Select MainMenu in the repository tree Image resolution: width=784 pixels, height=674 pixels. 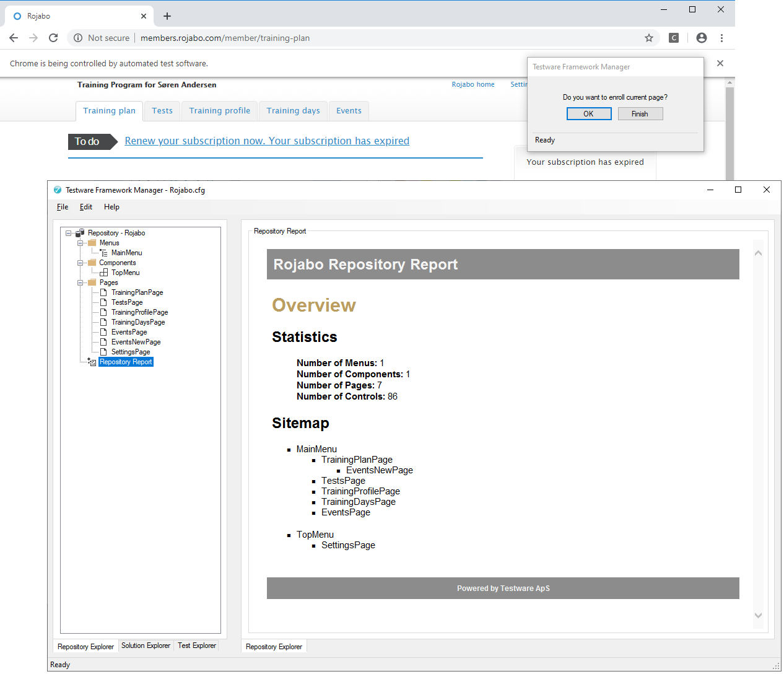click(127, 253)
